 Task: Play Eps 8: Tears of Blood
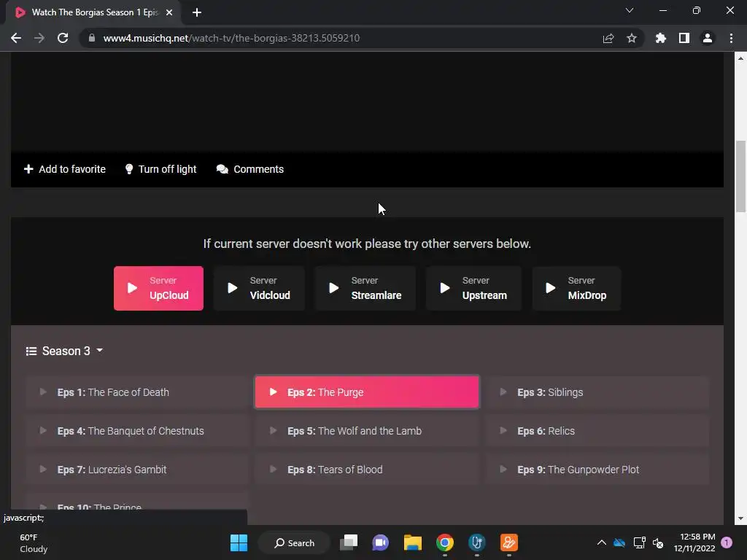point(367,470)
